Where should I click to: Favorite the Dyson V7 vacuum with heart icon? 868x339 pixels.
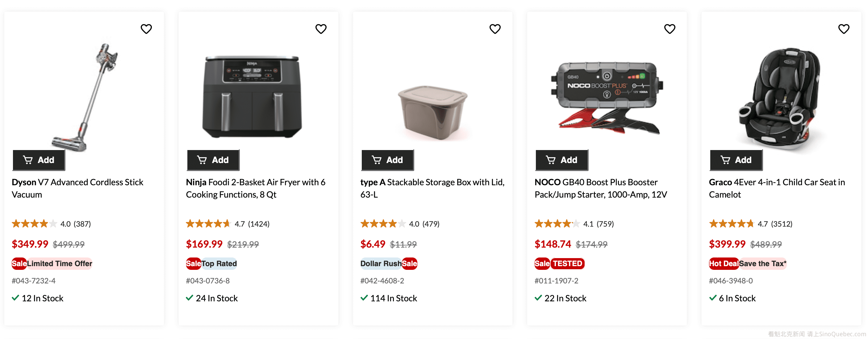(x=146, y=29)
